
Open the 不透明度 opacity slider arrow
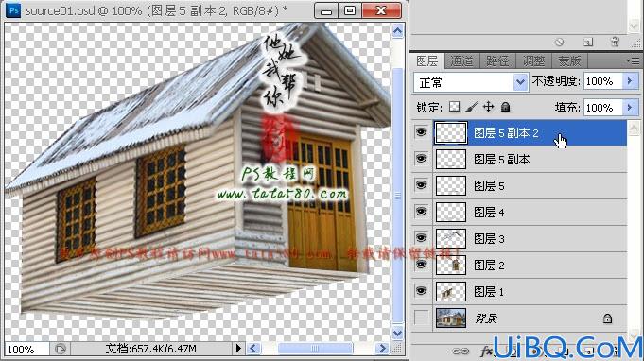click(631, 81)
